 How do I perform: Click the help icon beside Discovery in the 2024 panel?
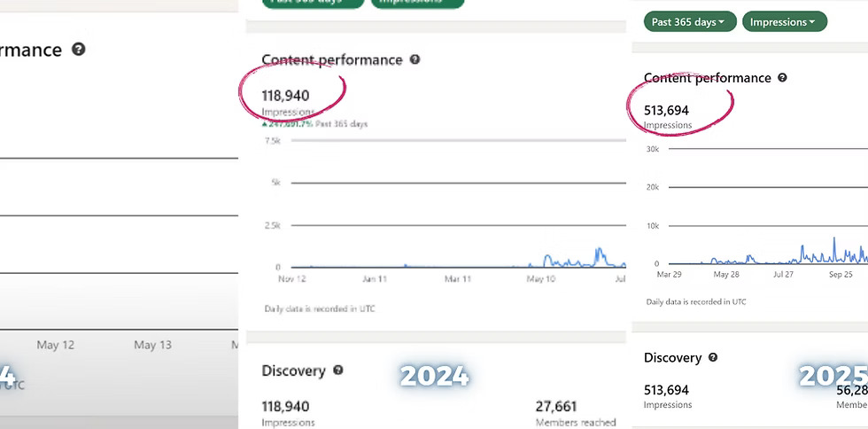[338, 370]
